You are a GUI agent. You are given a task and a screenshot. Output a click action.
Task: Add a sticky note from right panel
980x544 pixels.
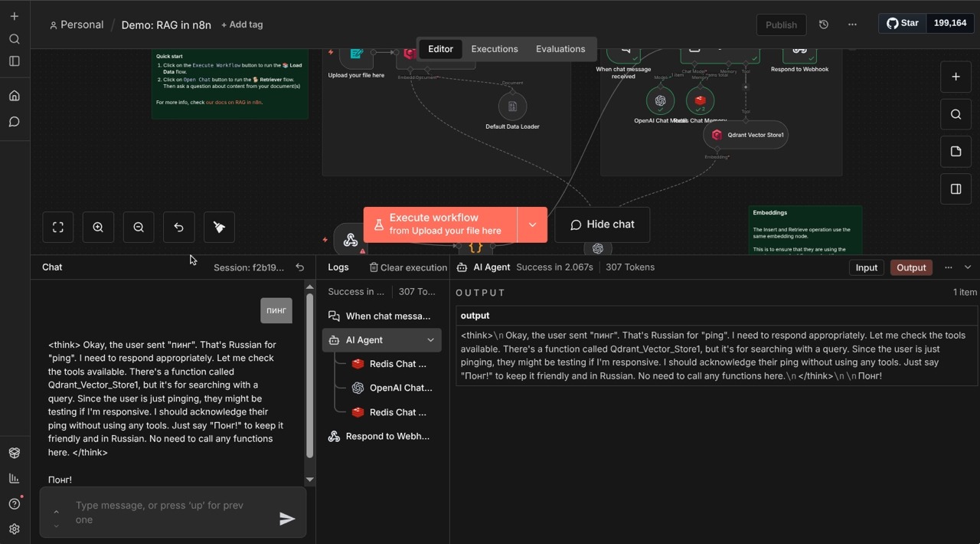(x=955, y=152)
